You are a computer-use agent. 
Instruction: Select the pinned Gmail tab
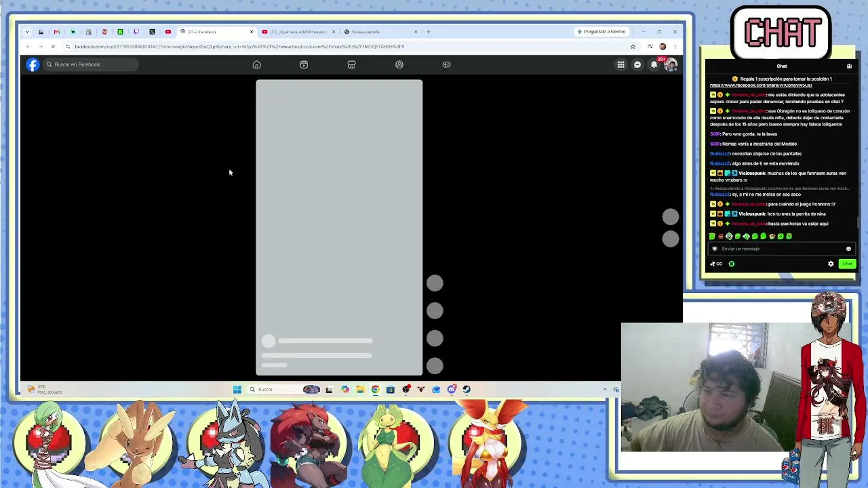point(56,32)
